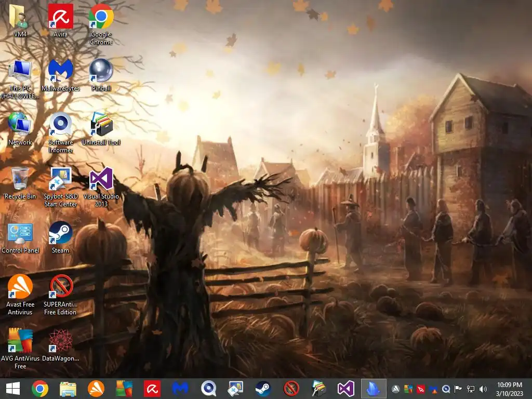
Task: Click Malwarebytes warning tray icon
Action: coord(433,389)
